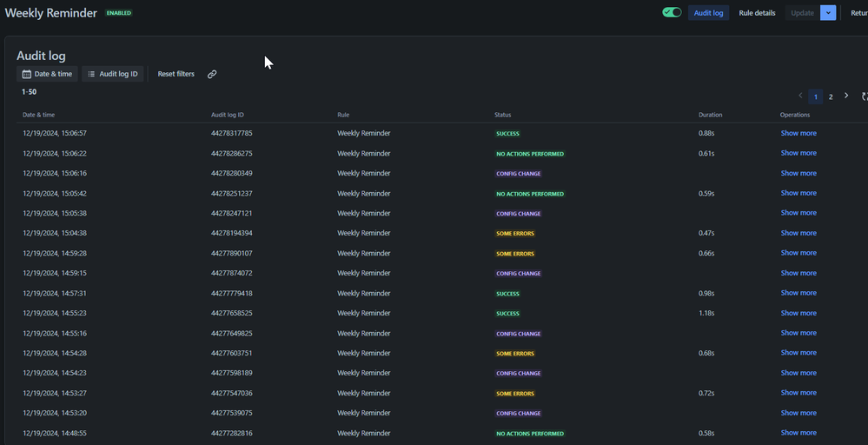Select page 2 in pagination
868x445 pixels.
tap(831, 96)
